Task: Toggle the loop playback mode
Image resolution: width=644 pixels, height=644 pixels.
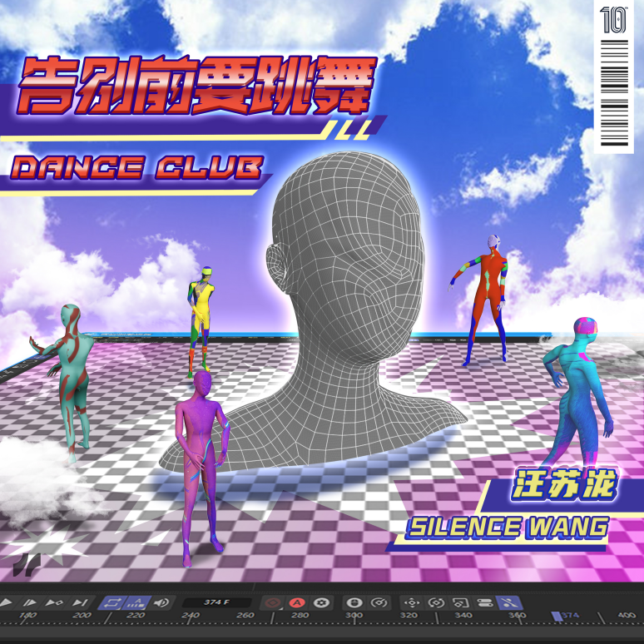Action: (x=111, y=602)
